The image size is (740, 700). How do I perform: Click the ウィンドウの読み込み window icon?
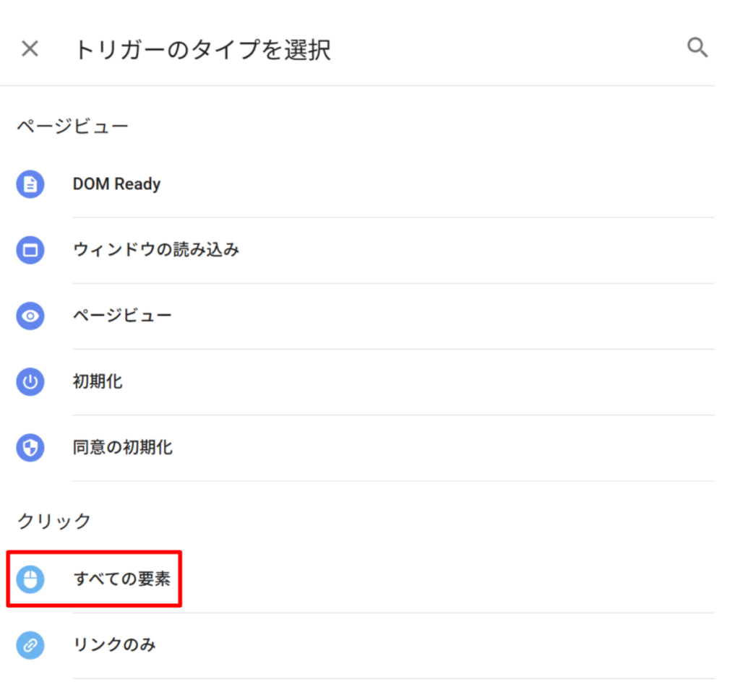click(30, 251)
